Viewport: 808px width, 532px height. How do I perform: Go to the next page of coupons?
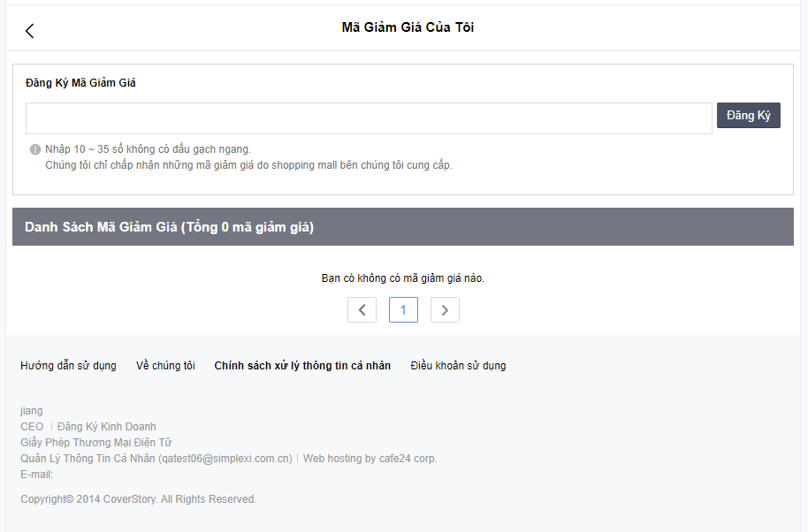(x=445, y=310)
